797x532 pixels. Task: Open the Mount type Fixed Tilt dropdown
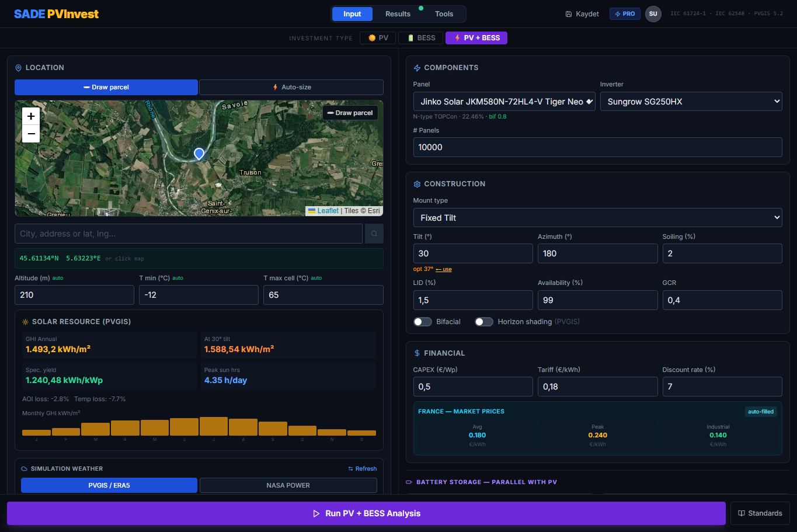point(597,218)
